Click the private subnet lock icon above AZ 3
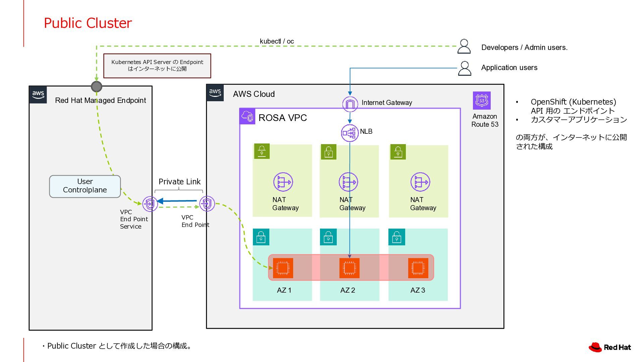Screen dimensions: 644x362 point(396,237)
